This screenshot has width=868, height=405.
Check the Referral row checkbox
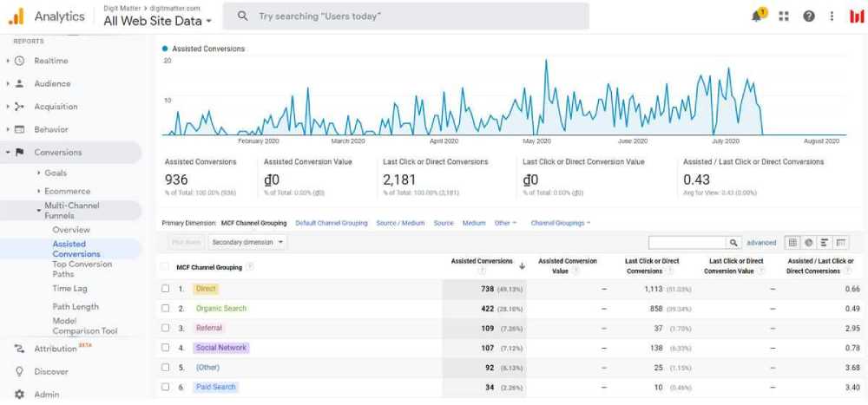coord(165,328)
